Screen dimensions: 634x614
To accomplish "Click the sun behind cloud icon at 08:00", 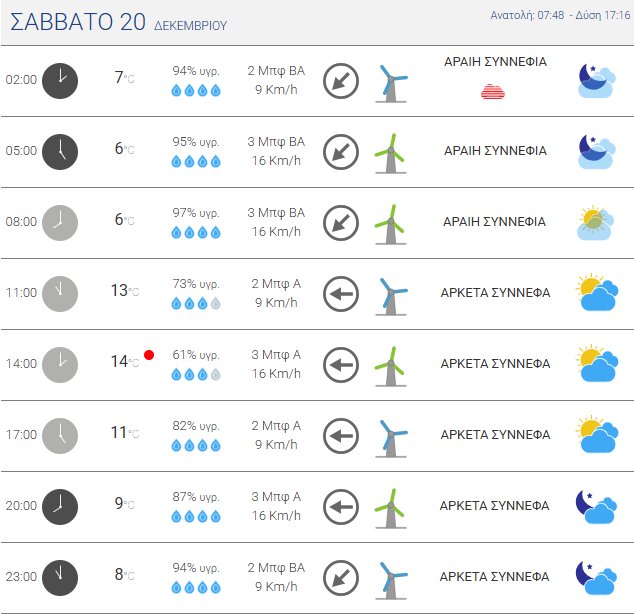I will tap(596, 222).
